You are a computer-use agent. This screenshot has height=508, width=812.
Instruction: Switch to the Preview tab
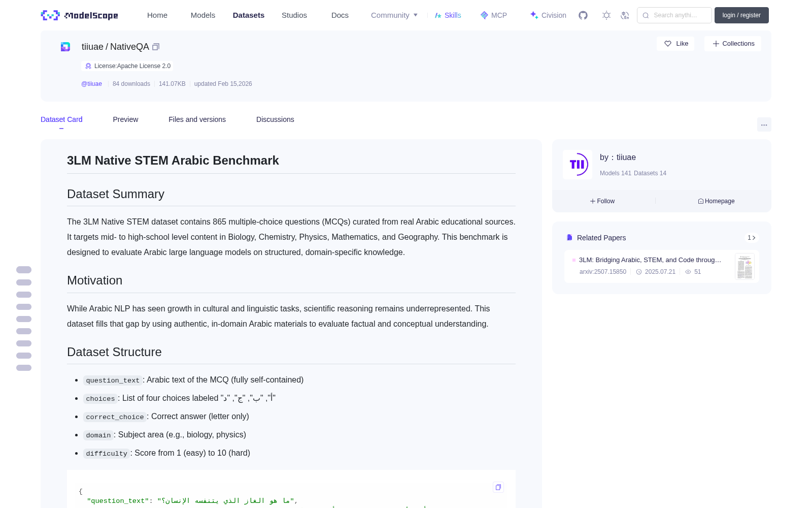[125, 119]
